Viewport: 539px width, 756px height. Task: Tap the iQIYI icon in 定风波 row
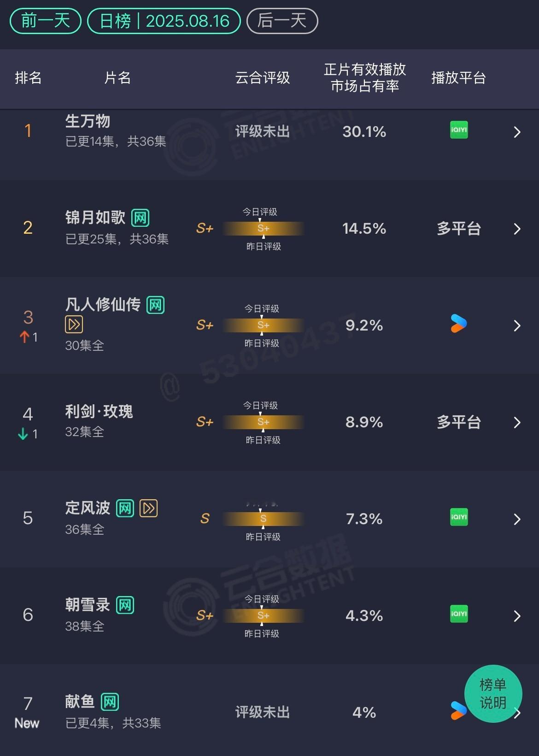459,517
